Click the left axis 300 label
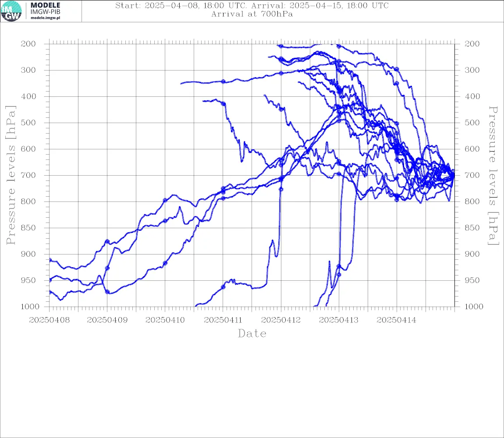Image resolution: width=504 pixels, height=438 pixels. coord(28,70)
